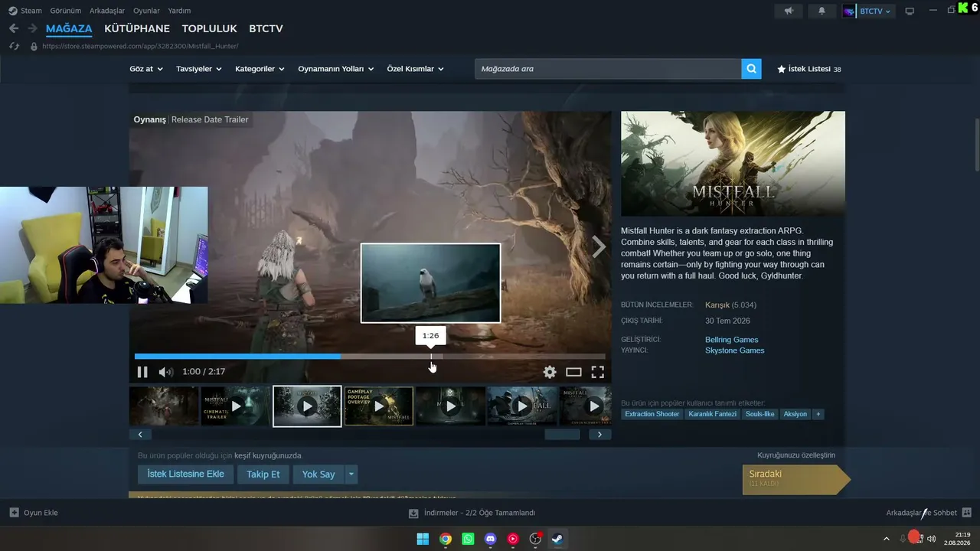The height and width of the screenshot is (551, 980).
Task: Show hidden system tray icons
Action: coord(887,539)
